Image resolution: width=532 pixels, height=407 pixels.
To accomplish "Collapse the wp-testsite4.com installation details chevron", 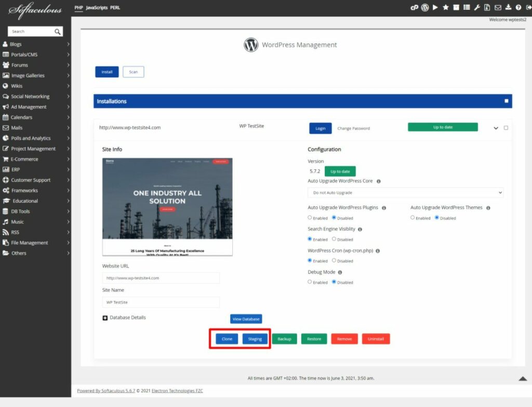I will tap(496, 128).
